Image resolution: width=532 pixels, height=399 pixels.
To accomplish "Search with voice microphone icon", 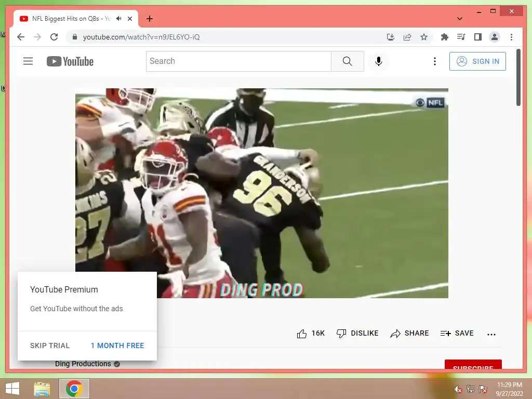I will tap(379, 61).
